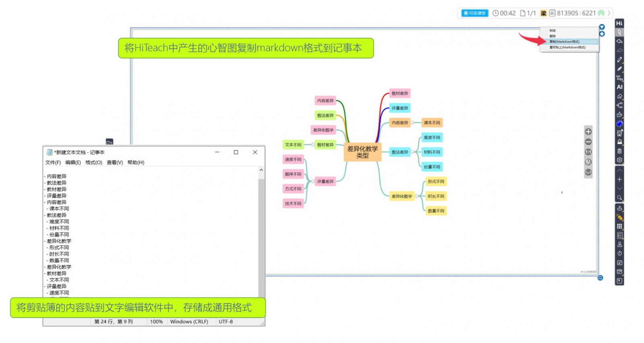Open the 文件(F) menu in Notepad
This screenshot has width=644, height=343.
click(x=53, y=163)
